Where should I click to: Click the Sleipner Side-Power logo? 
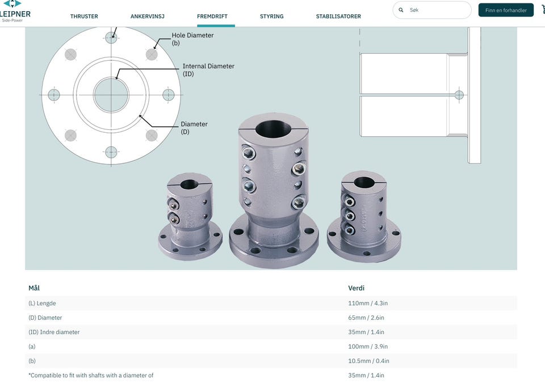coord(15,11)
